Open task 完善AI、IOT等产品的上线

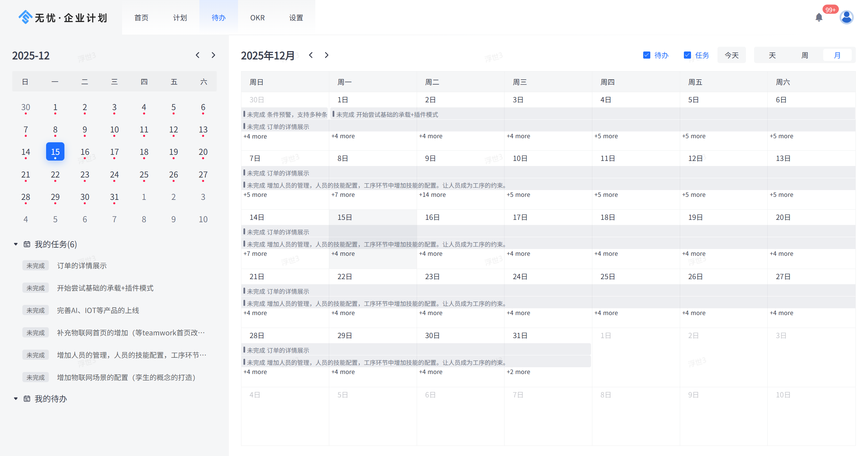pos(98,310)
